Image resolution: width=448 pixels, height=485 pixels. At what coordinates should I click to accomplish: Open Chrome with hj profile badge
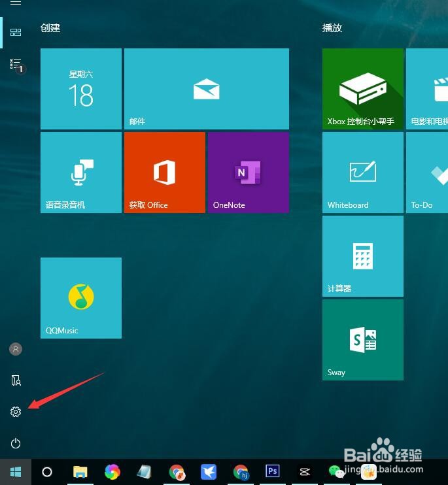click(241, 472)
